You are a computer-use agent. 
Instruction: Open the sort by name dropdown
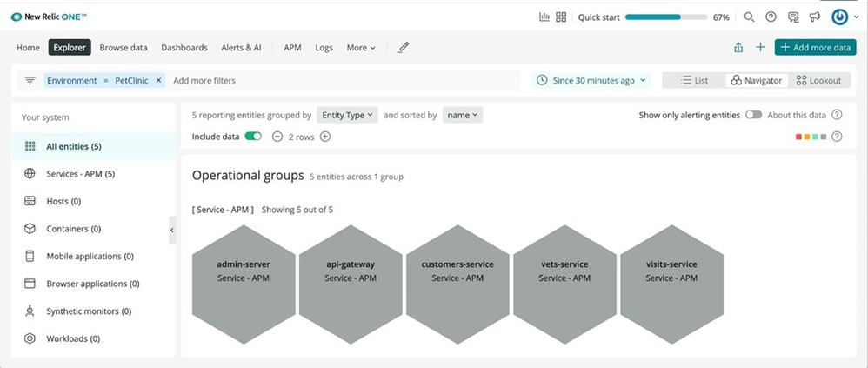[463, 115]
